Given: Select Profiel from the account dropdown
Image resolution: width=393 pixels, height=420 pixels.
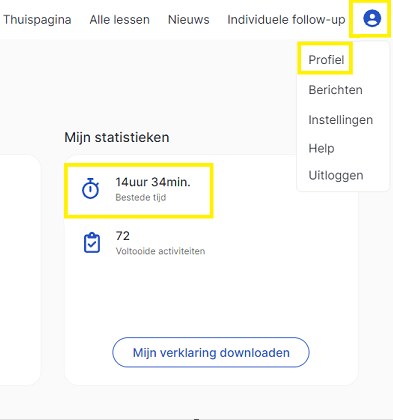Looking at the screenshot, I should [x=326, y=60].
